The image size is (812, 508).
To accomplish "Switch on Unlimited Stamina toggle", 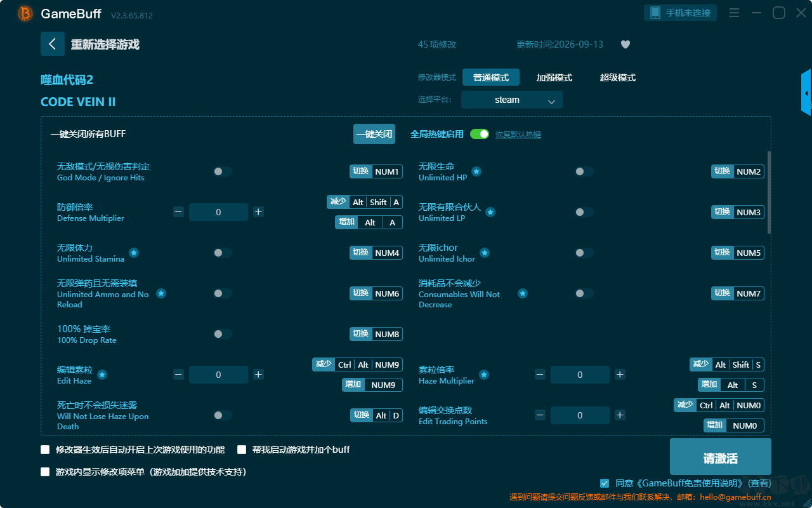I will point(223,253).
